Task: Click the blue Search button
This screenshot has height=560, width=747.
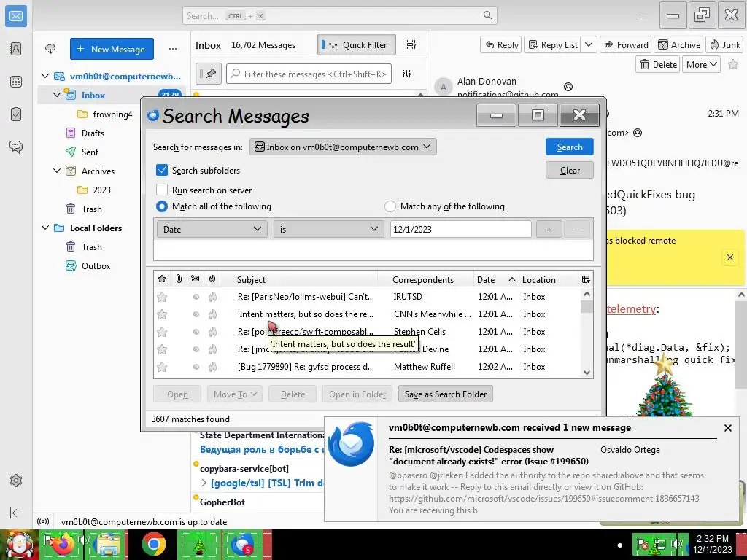Action: [569, 147]
